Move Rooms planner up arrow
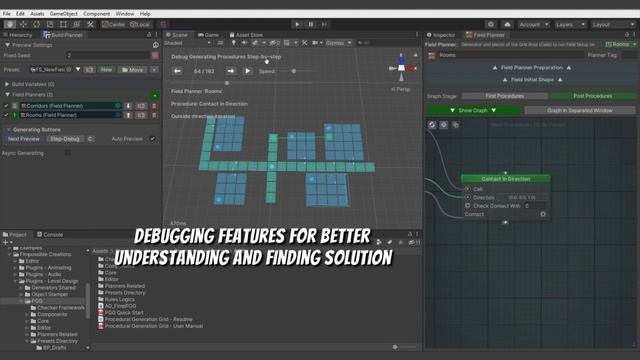The height and width of the screenshot is (360, 640). pos(128,115)
